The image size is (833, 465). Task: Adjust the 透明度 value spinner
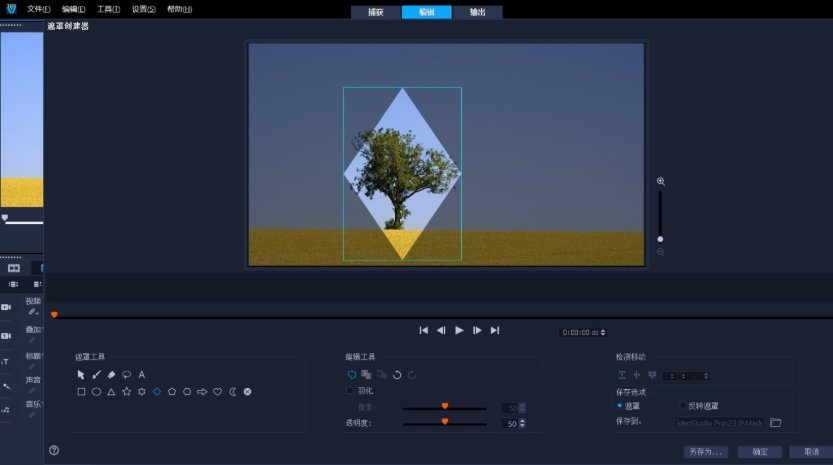point(522,424)
